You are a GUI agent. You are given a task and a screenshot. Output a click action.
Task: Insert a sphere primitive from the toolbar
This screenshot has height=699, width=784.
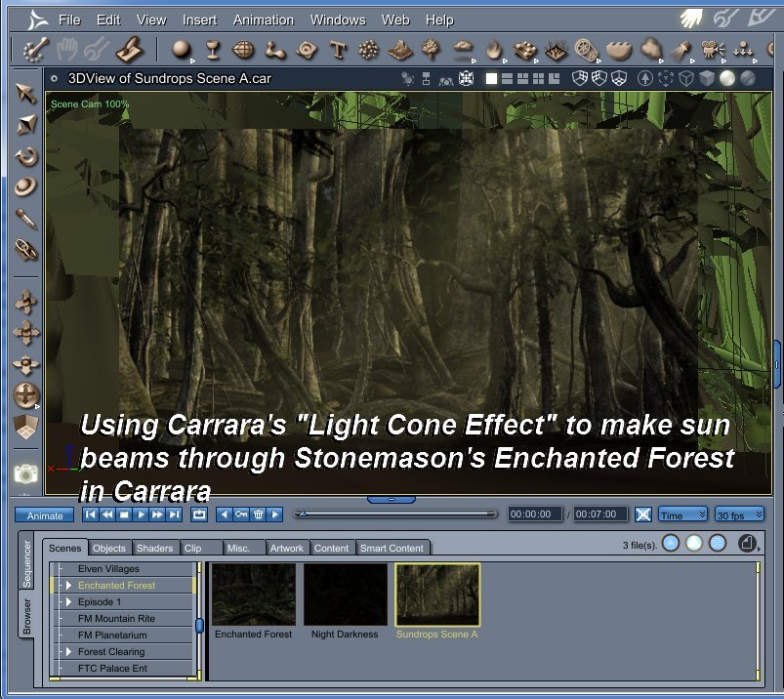[181, 50]
